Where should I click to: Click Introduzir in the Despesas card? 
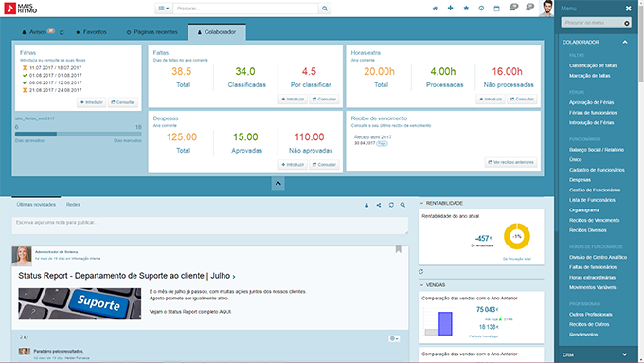click(293, 164)
